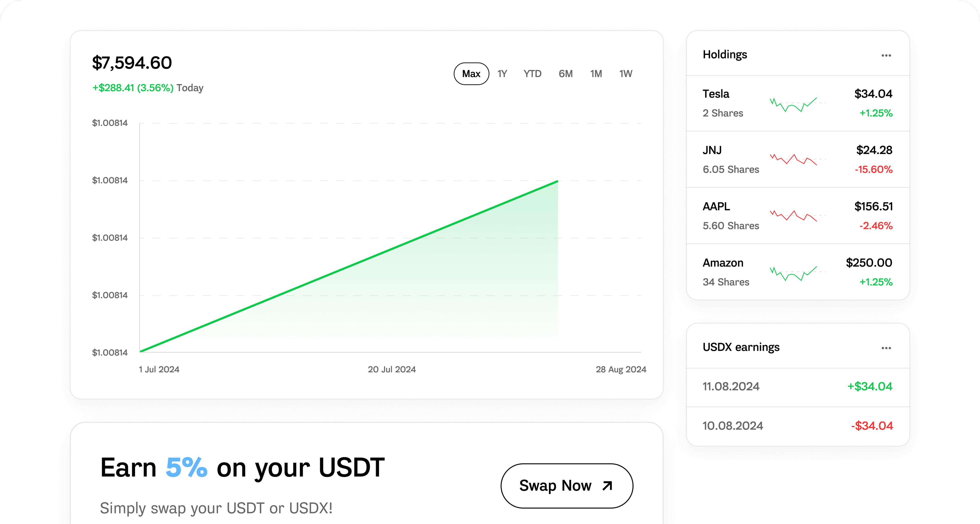Screen dimensions: 980x524
Task: Switch chart range to YTD
Action: coord(532,74)
